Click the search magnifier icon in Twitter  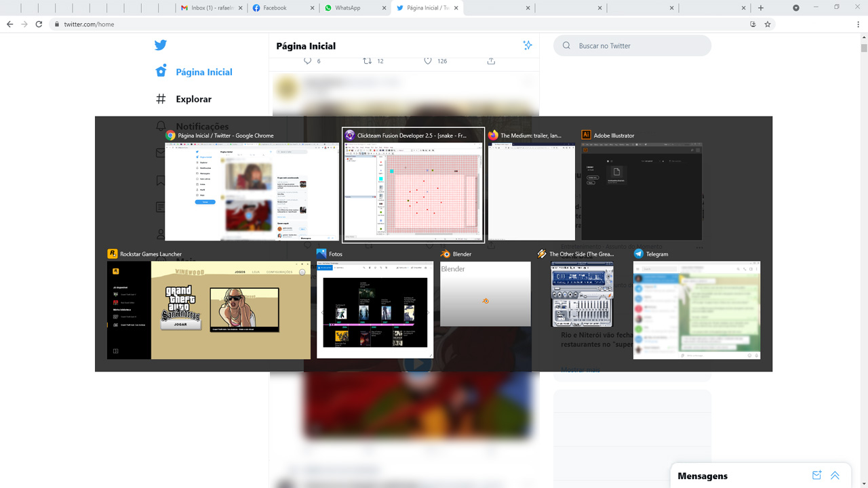(566, 45)
